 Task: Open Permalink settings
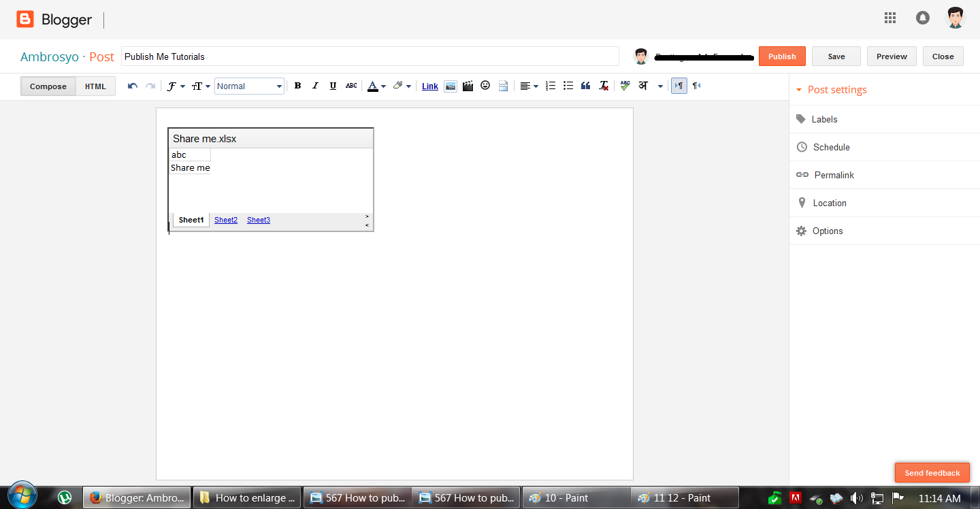834,175
